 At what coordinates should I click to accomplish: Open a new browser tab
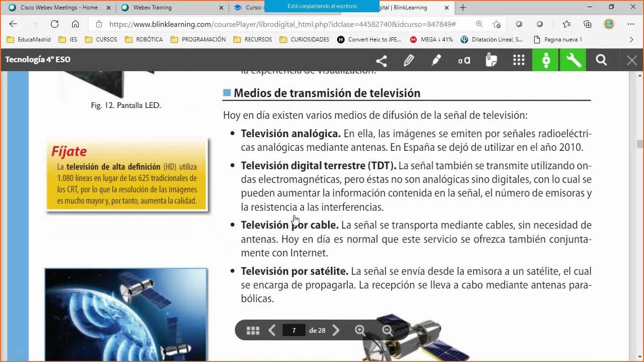tap(463, 8)
